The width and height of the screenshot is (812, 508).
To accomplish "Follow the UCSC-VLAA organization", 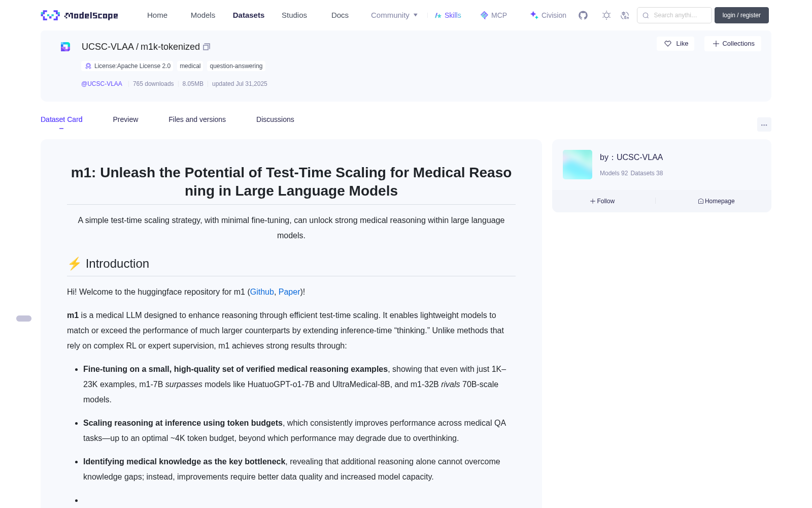I will tap(602, 201).
